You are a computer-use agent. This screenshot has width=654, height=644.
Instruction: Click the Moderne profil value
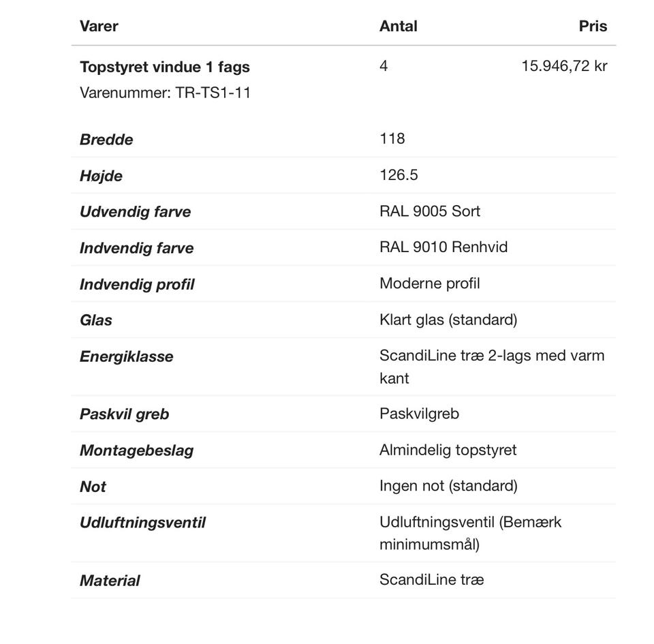(x=429, y=283)
